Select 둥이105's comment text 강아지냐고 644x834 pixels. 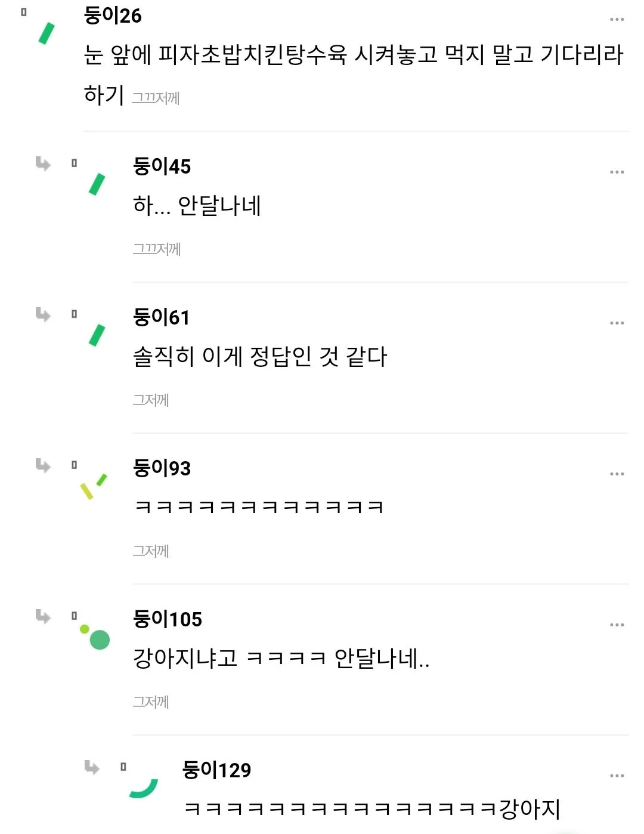click(185, 658)
